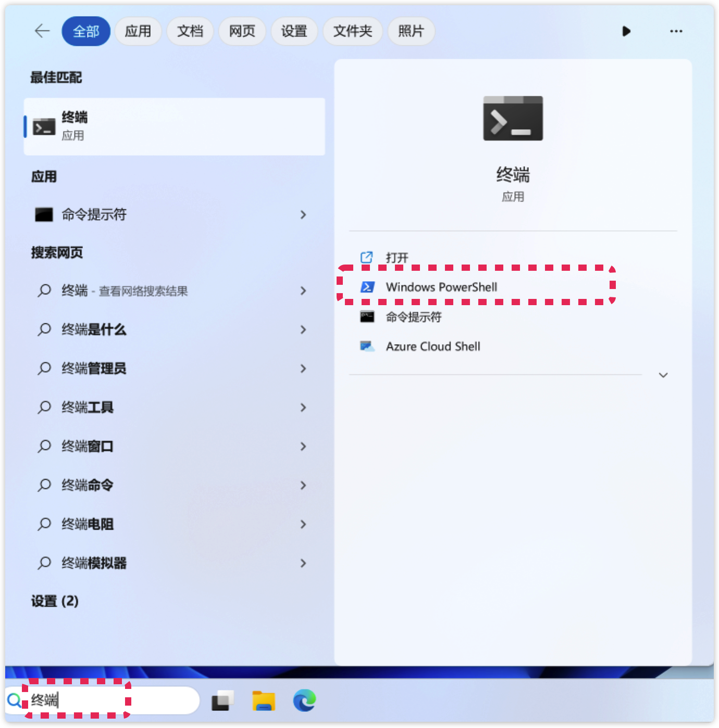Image resolution: width=719 pixels, height=728 pixels.
Task: Expand the chevron beside 命令提示符 under Apps
Action: 303,215
